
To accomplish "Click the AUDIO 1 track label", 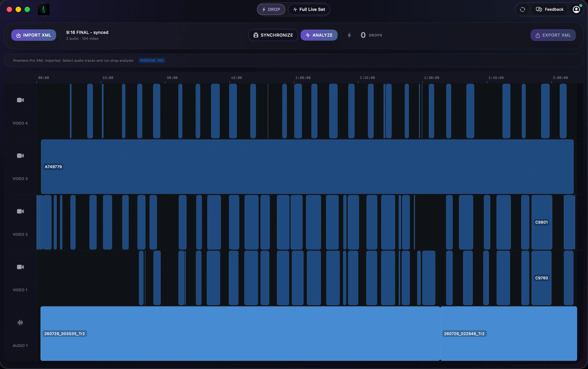I will coord(20,346).
